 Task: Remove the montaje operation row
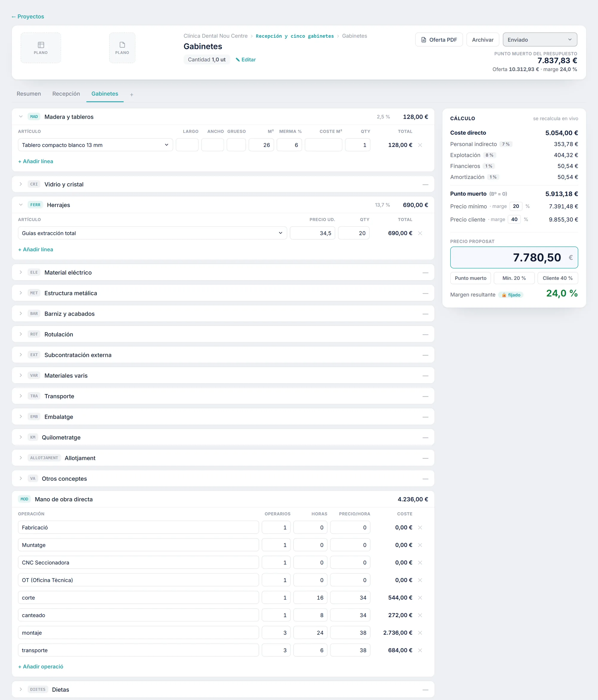point(420,633)
